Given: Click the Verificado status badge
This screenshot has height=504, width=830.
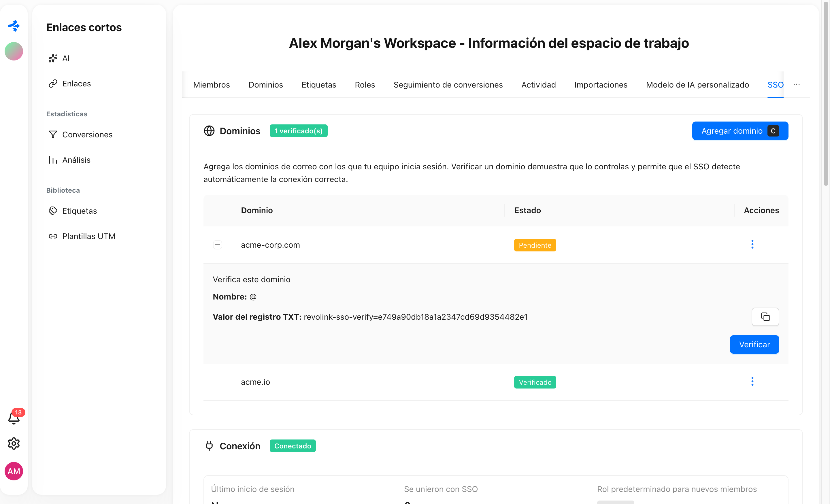Looking at the screenshot, I should [535, 382].
